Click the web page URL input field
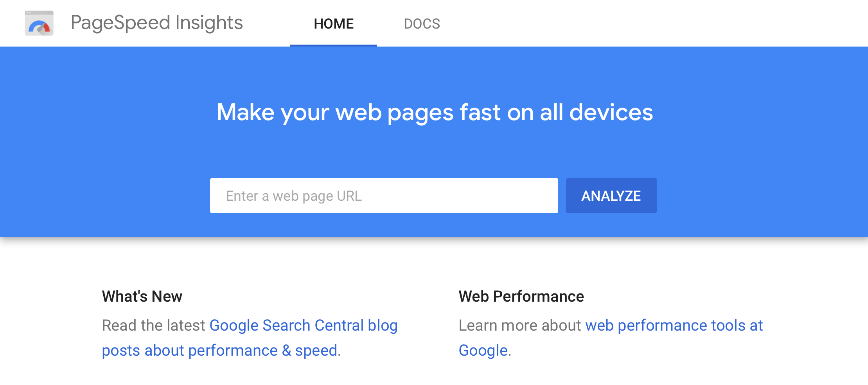 click(x=384, y=196)
